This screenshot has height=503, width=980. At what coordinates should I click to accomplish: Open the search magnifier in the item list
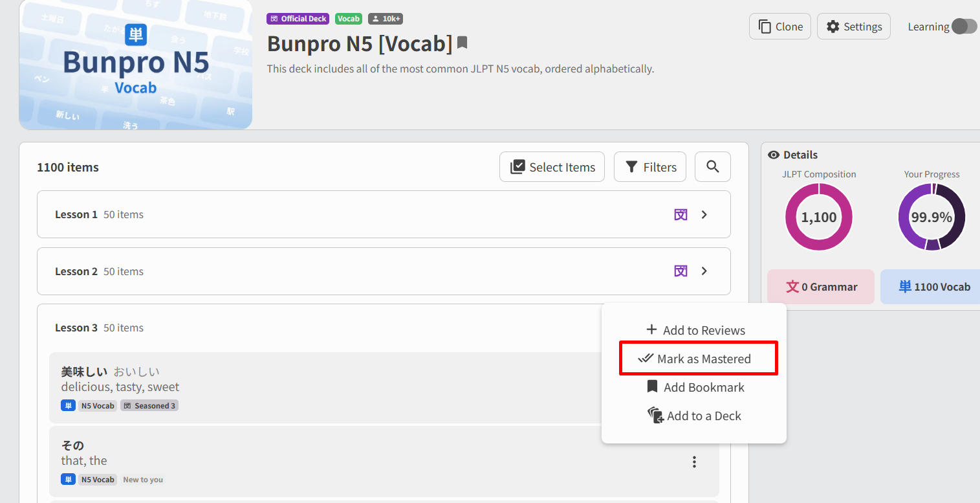(713, 167)
